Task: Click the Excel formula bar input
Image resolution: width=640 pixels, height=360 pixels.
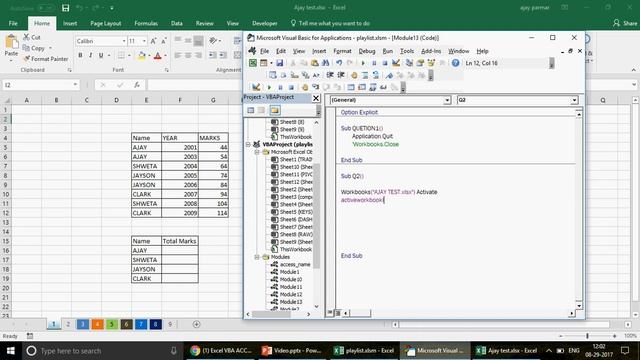Action: (x=390, y=85)
